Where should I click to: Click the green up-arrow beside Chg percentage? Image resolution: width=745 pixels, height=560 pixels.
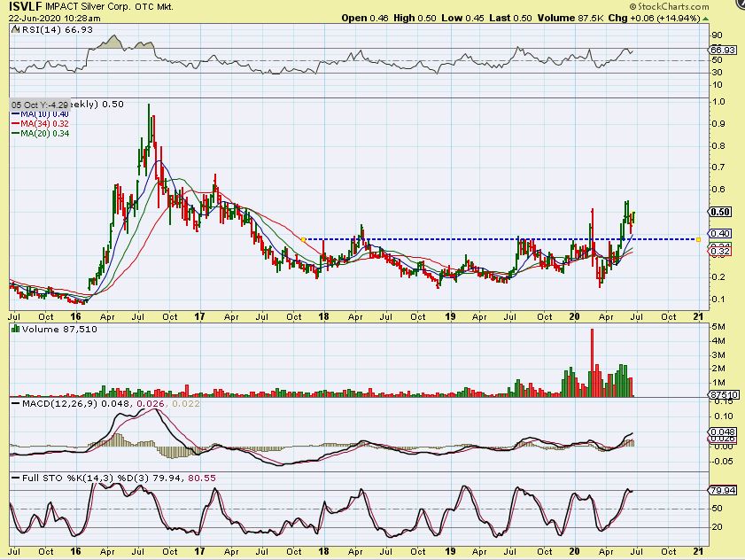click(705, 19)
